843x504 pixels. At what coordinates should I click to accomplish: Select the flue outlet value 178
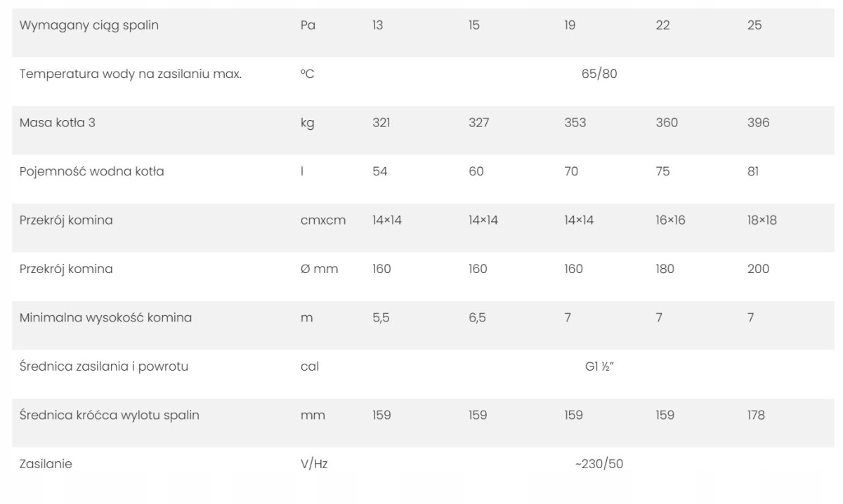click(756, 416)
